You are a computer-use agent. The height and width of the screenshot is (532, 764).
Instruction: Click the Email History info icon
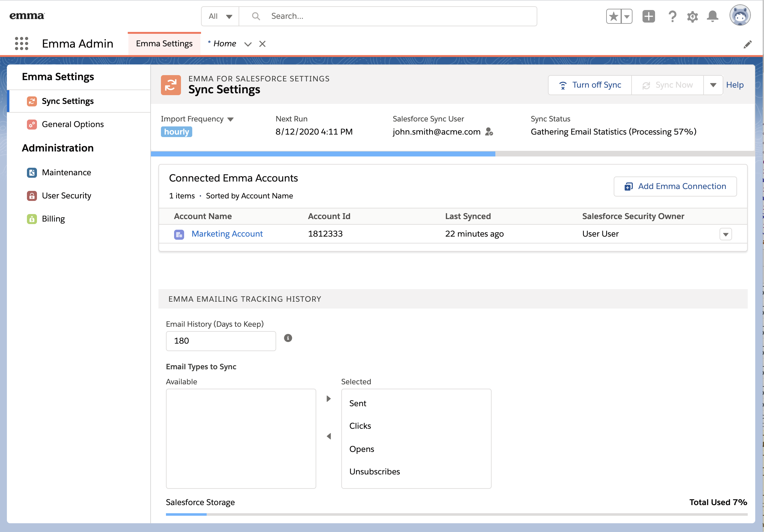[288, 338]
